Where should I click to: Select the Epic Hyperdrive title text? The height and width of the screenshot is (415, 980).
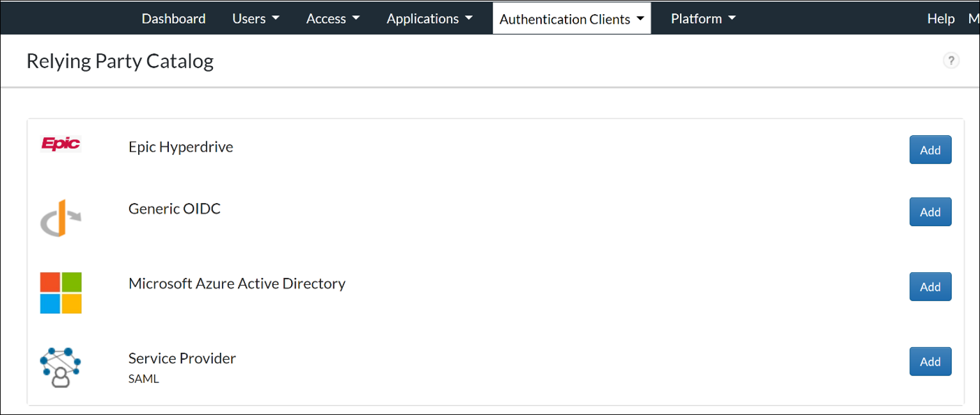[180, 147]
